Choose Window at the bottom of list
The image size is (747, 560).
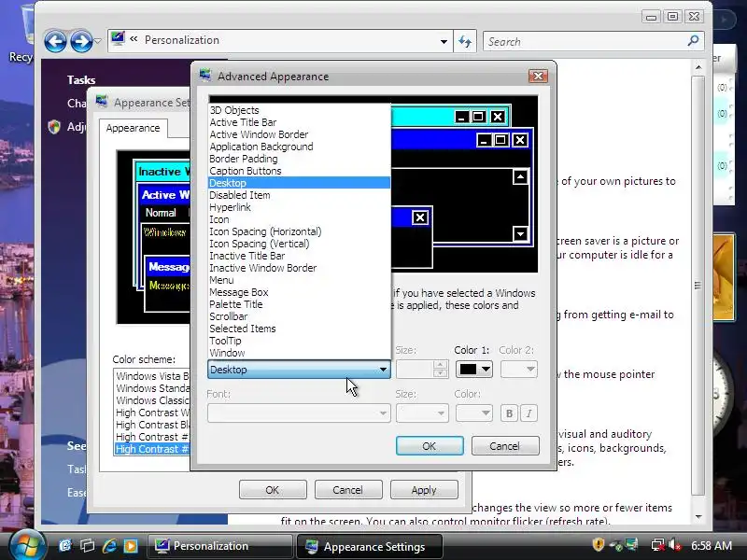(x=299, y=353)
